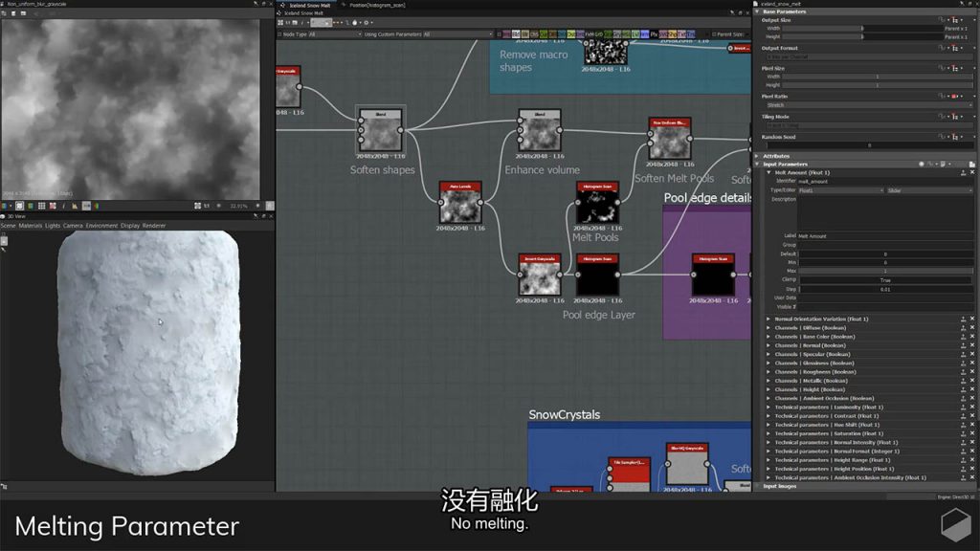The image size is (980, 551).
Task: Click the Default value slider for Melt Amount
Action: [885, 254]
